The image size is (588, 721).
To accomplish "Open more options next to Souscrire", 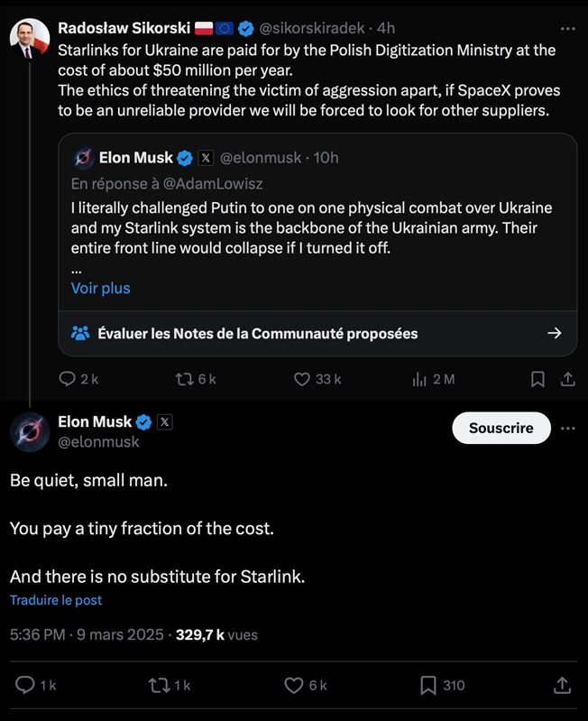I will (x=567, y=428).
